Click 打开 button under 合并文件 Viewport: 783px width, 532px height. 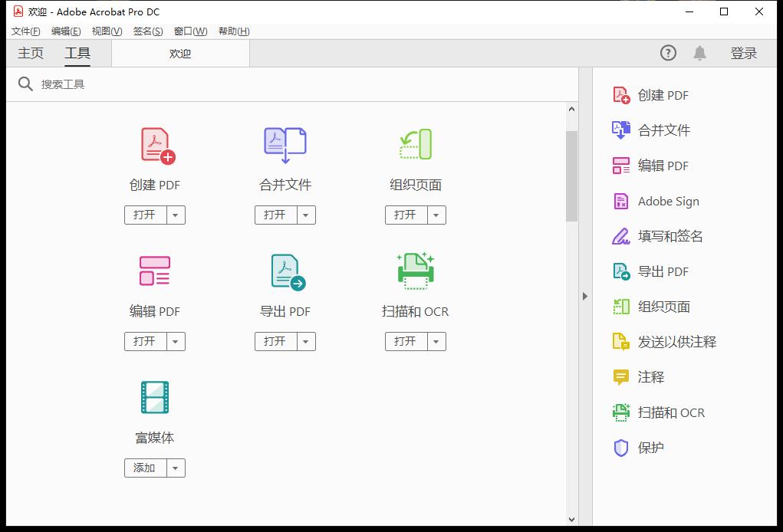(x=275, y=215)
